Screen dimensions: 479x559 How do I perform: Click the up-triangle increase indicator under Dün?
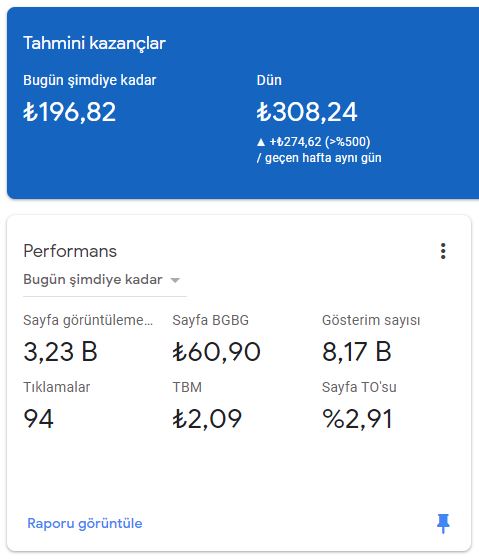click(261, 142)
